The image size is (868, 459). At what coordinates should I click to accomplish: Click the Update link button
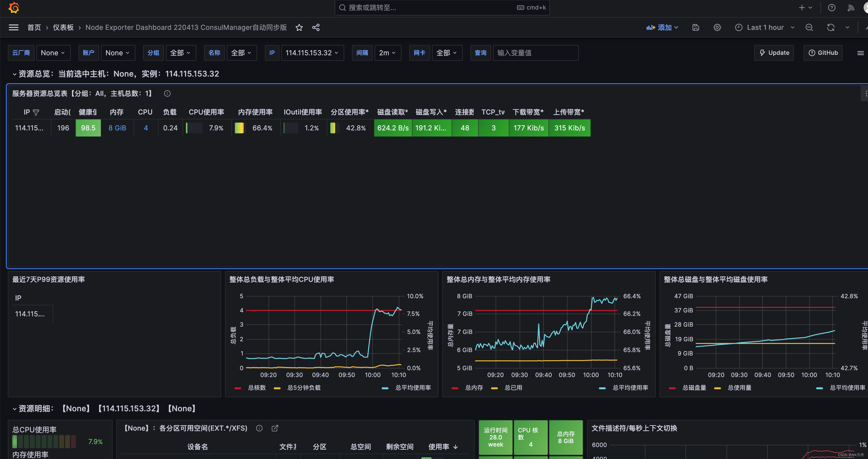pyautogui.click(x=774, y=53)
